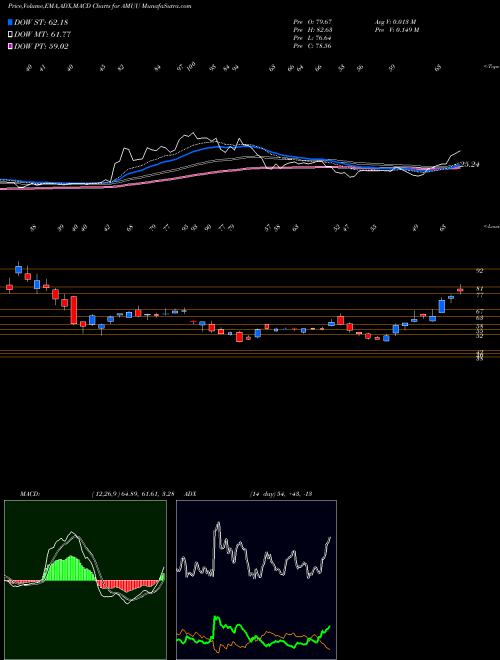Click the 'MACD:' panel heading
The width and height of the screenshot is (500, 660).
[29, 494]
